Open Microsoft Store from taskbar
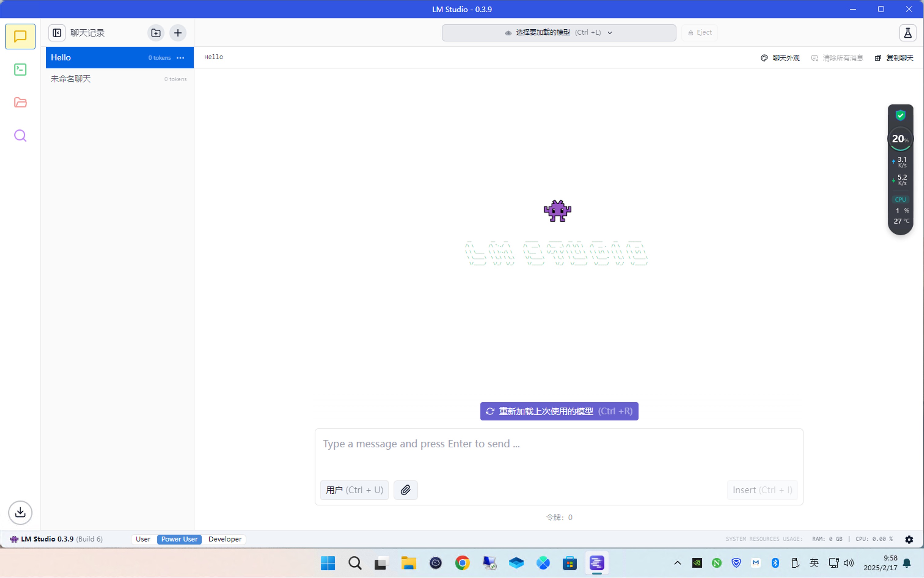 pyautogui.click(x=570, y=563)
